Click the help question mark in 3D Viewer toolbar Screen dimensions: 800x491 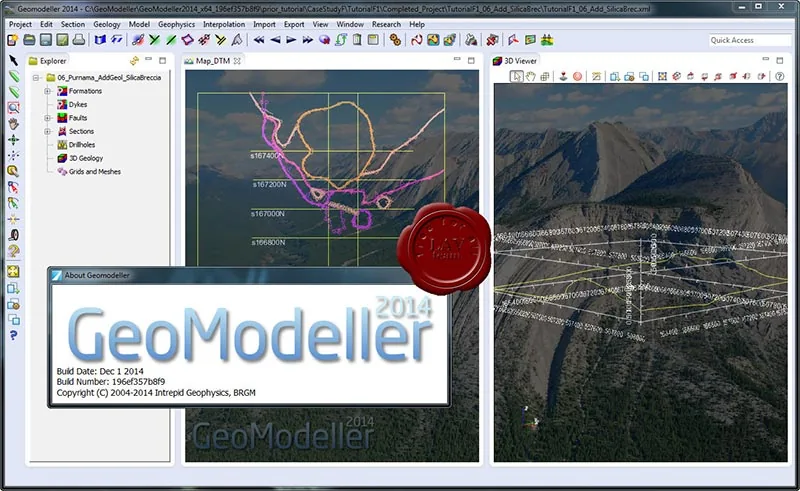780,77
